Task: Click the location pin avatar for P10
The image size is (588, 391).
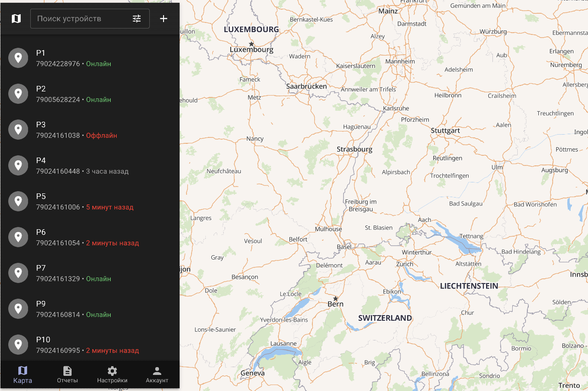Action: 18,345
